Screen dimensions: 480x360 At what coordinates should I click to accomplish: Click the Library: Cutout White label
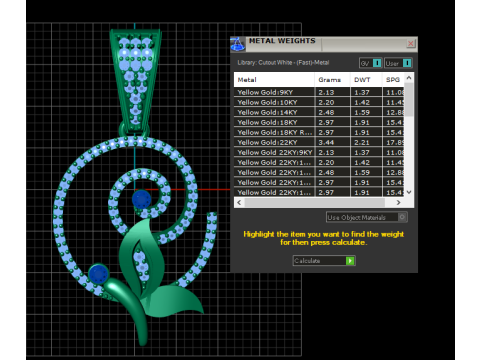[x=283, y=63]
